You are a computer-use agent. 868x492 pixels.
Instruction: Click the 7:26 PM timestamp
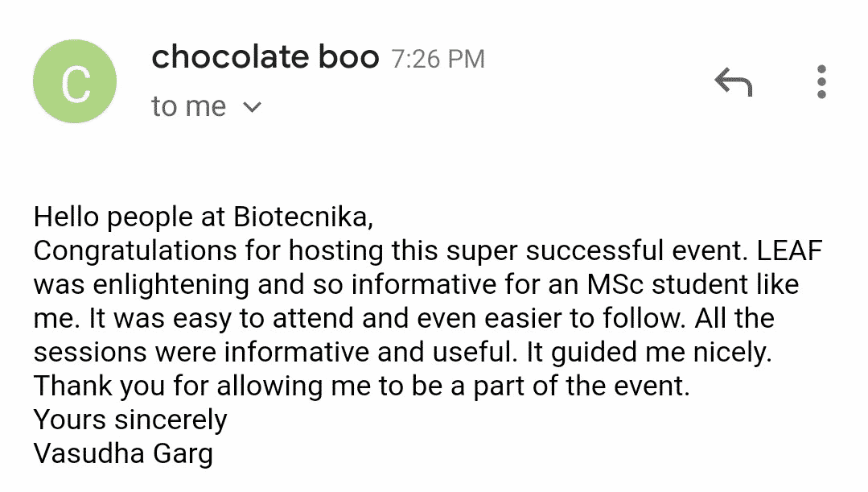pyautogui.click(x=438, y=60)
